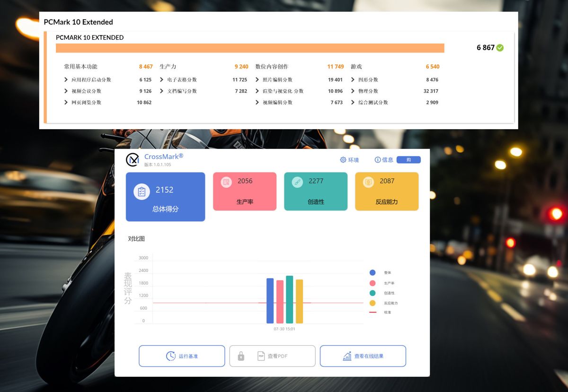Expand 电子表格分数 row
The image size is (568, 392).
coord(162,80)
